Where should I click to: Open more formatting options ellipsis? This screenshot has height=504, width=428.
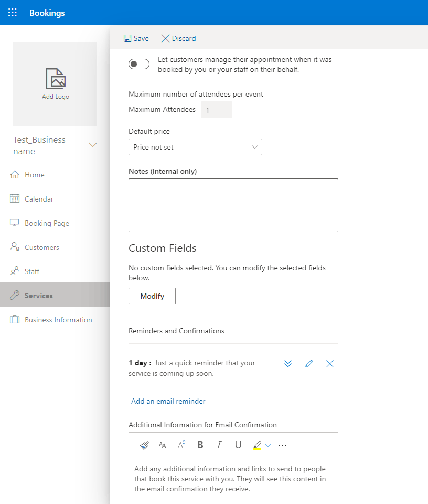282,445
